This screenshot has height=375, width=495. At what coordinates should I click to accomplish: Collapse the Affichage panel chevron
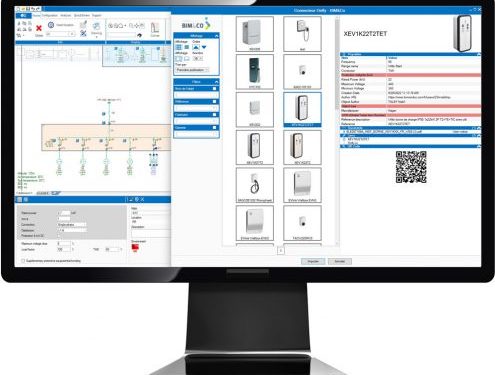216,36
